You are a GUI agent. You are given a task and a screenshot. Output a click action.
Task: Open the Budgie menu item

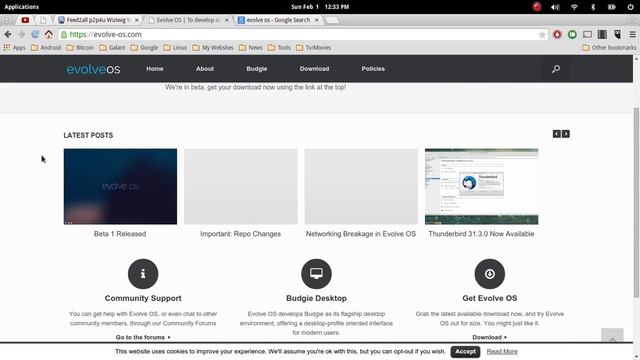[257, 69]
